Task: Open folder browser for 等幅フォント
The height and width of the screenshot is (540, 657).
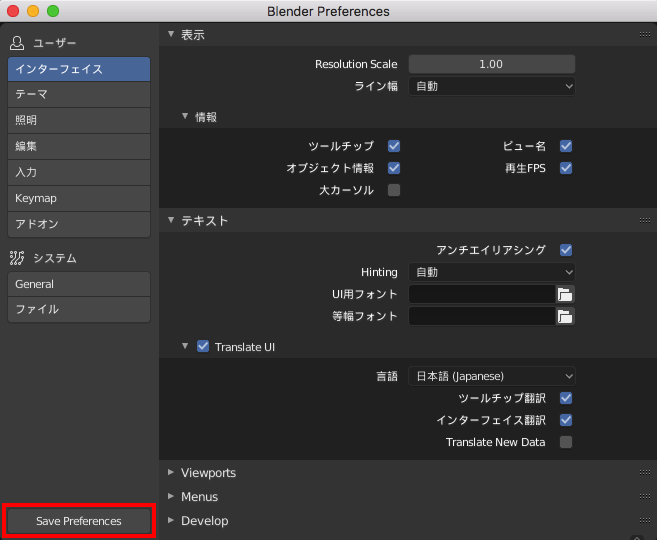Action: [x=565, y=316]
